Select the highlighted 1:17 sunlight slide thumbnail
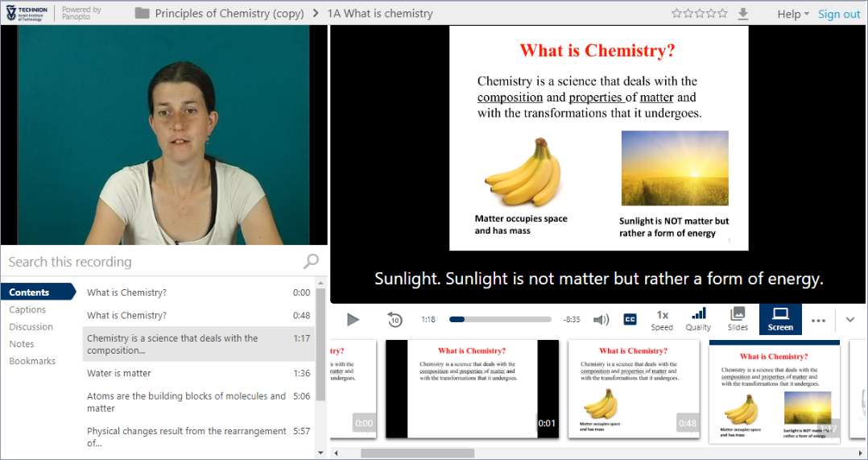 (775, 392)
